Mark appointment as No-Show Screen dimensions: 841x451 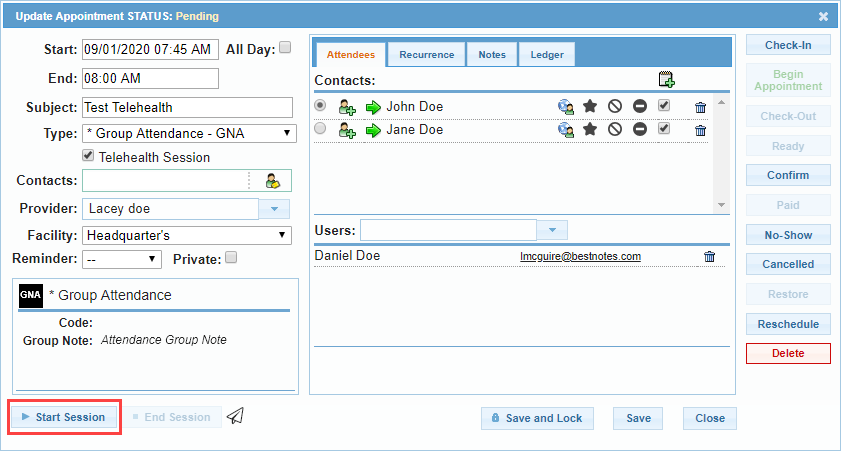[788, 235]
